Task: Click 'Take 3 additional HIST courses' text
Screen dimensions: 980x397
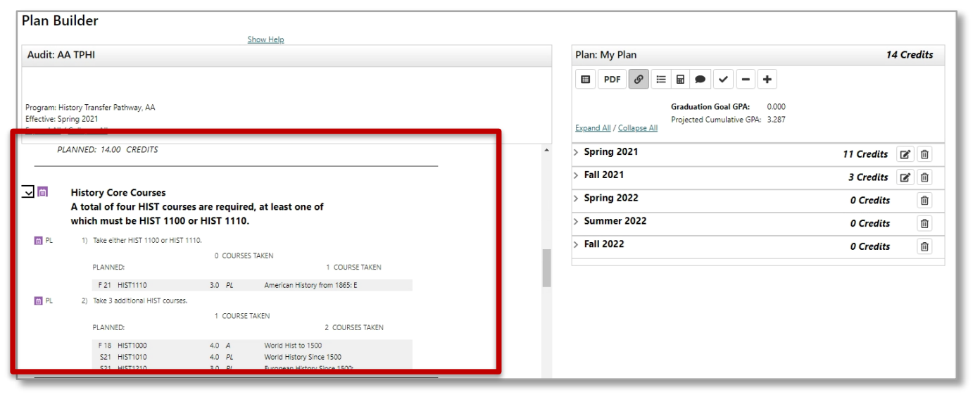Action: pos(140,301)
